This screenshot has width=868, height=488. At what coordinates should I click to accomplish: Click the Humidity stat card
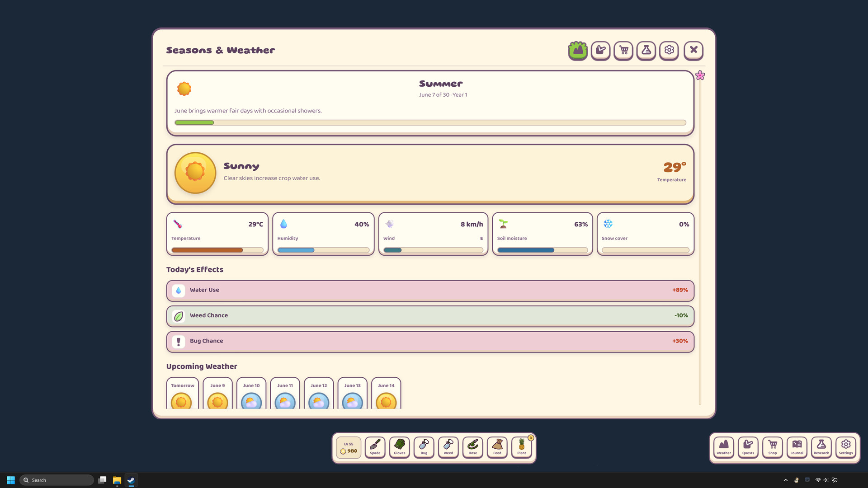click(x=323, y=234)
